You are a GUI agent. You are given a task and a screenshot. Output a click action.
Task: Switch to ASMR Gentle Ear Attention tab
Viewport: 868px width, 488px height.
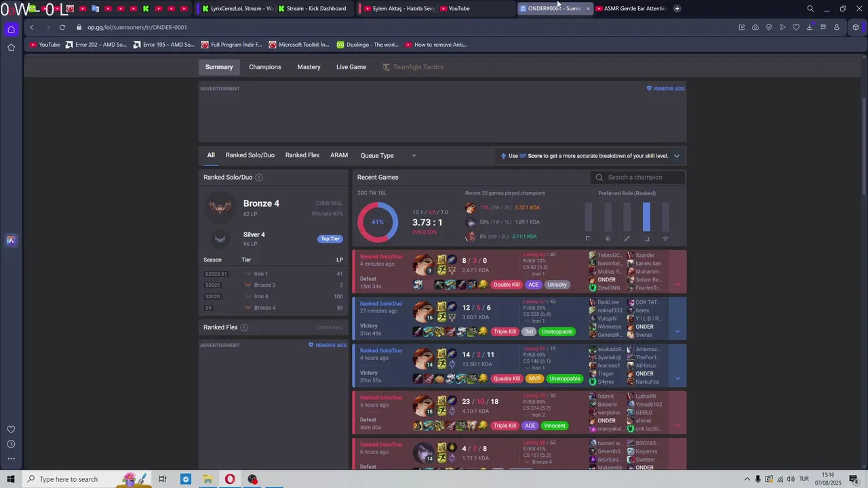pyautogui.click(x=631, y=9)
